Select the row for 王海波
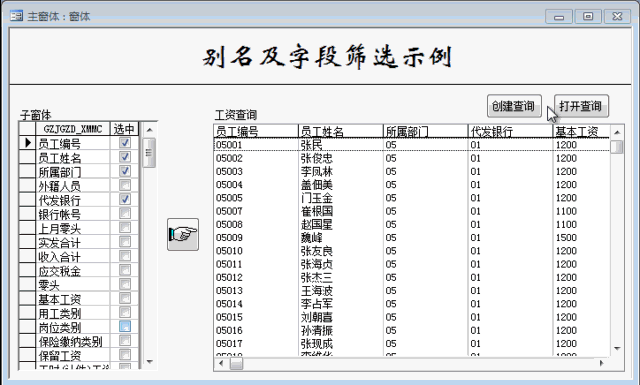The image size is (640, 385). click(x=412, y=291)
